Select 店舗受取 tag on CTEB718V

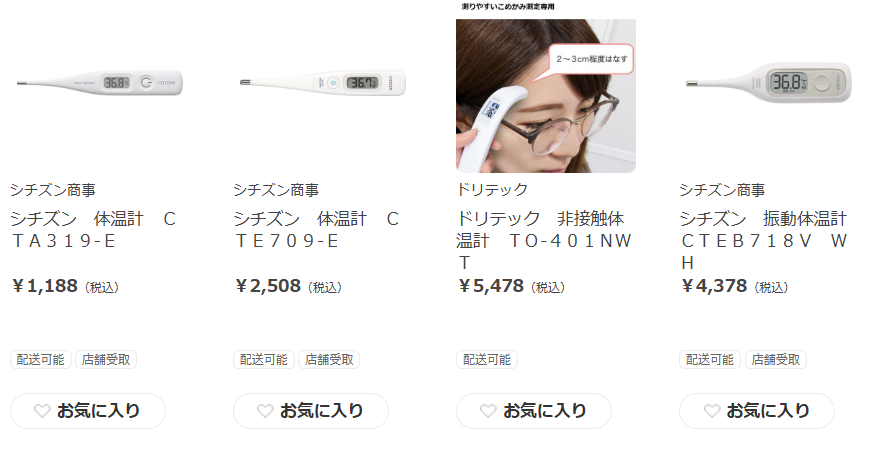pos(775,359)
